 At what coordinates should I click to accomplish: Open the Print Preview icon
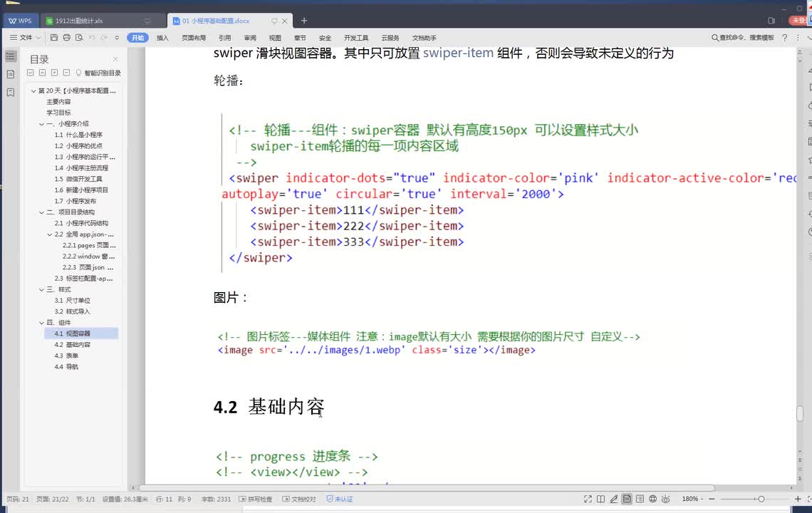pyautogui.click(x=79, y=37)
